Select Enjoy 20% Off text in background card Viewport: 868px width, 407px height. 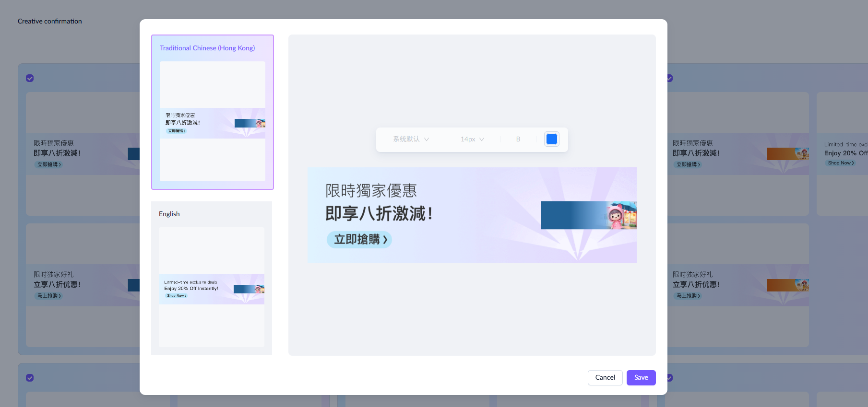coord(846,153)
